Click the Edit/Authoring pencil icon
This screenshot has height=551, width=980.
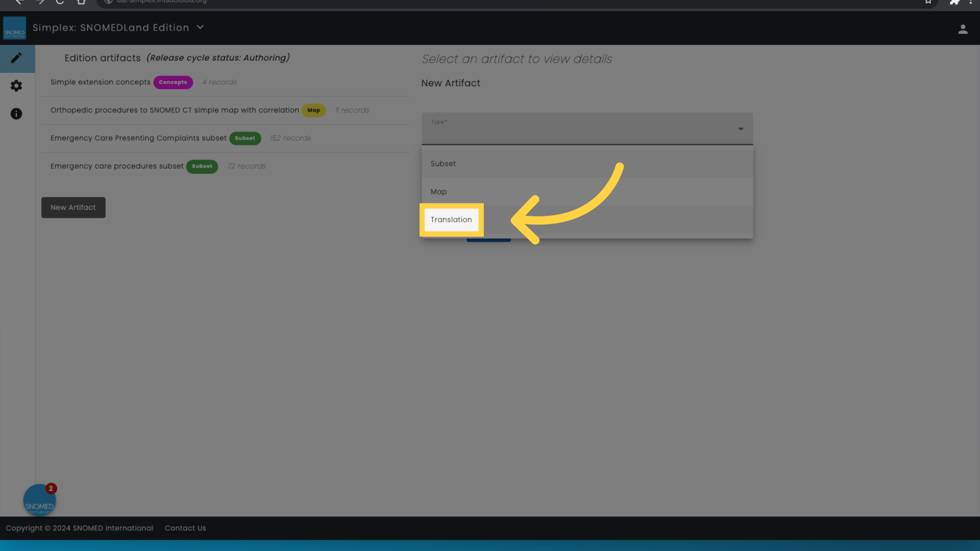point(16,57)
